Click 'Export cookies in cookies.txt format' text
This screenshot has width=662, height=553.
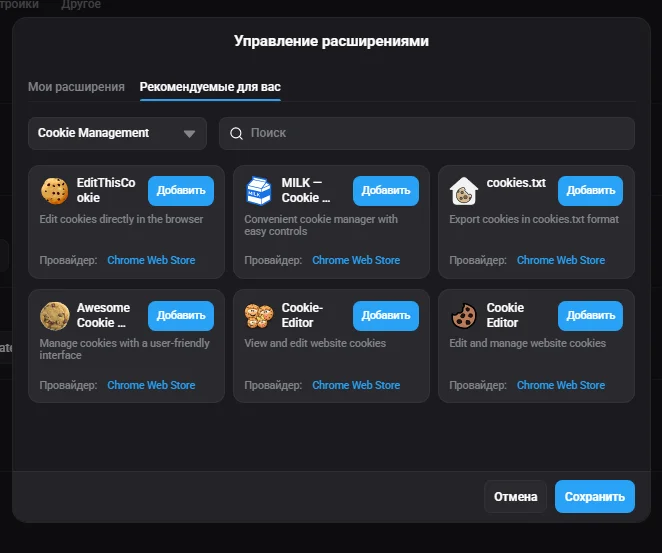tap(534, 219)
